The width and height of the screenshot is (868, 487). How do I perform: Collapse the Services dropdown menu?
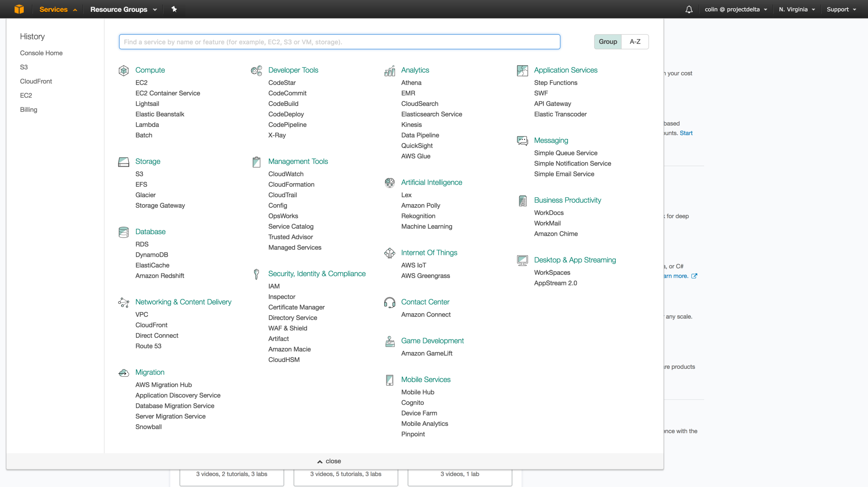pos(58,9)
